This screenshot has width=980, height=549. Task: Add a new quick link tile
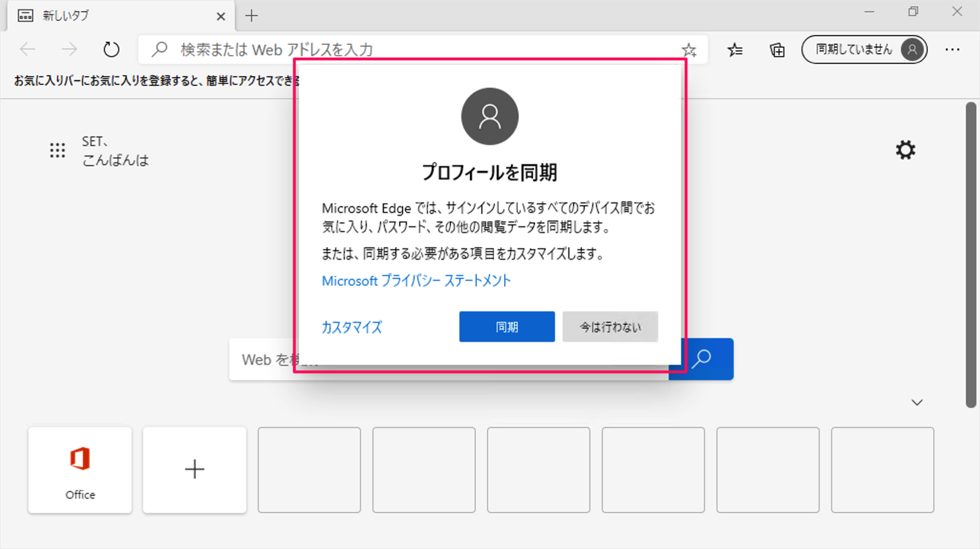pyautogui.click(x=195, y=470)
